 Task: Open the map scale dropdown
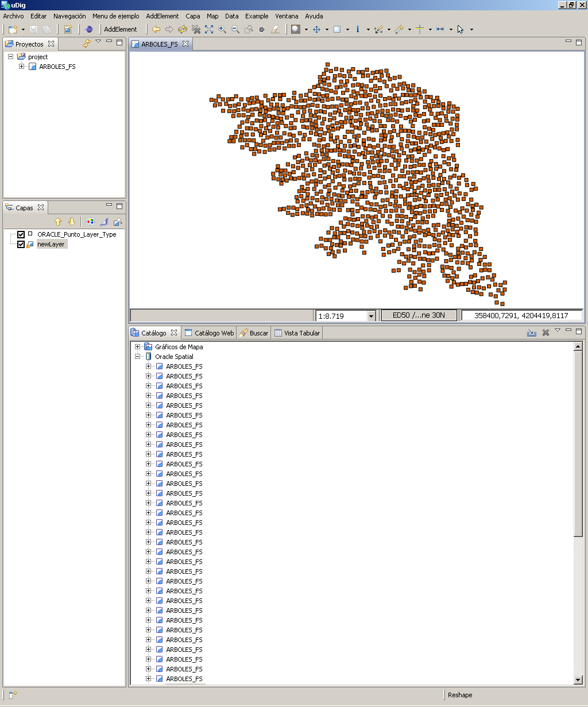click(x=371, y=316)
